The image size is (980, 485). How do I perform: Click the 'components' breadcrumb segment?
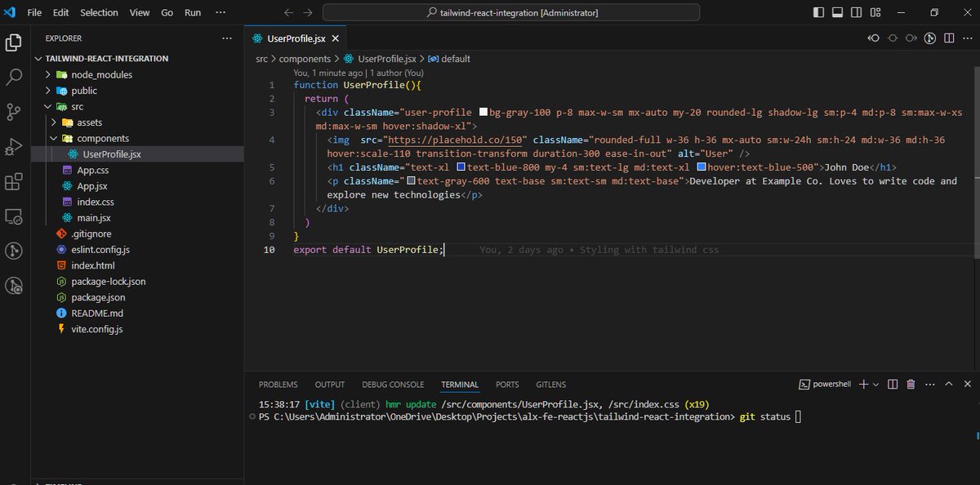tap(305, 59)
